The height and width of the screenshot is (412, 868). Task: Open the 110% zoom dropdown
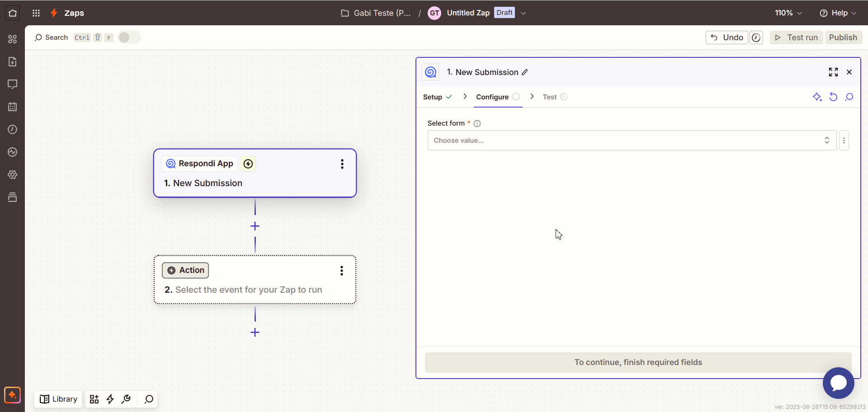click(788, 13)
